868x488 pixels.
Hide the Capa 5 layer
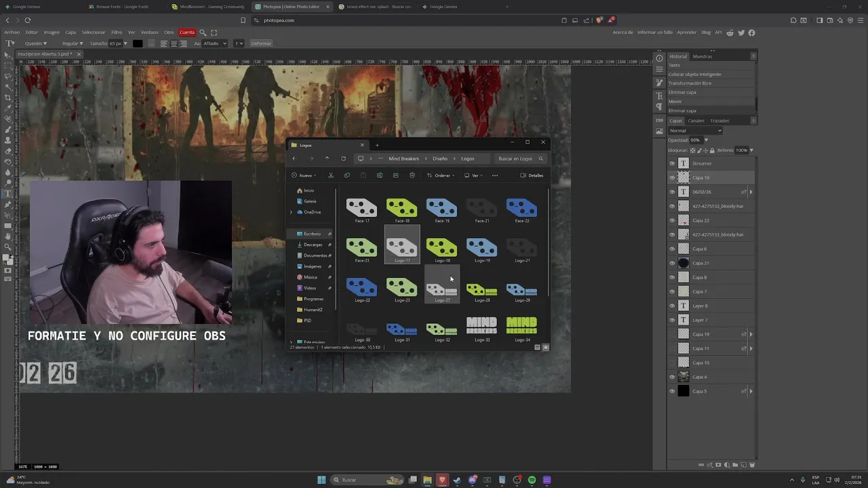(x=672, y=391)
